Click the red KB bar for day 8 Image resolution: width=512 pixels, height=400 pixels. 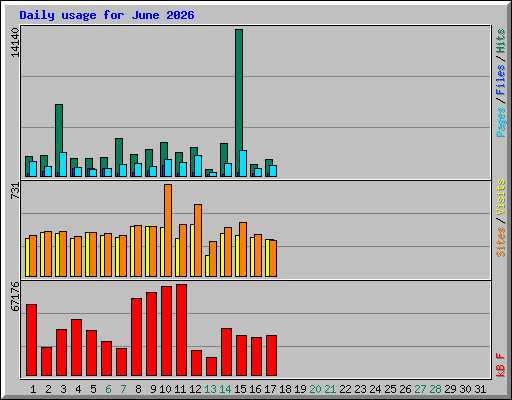(x=137, y=337)
